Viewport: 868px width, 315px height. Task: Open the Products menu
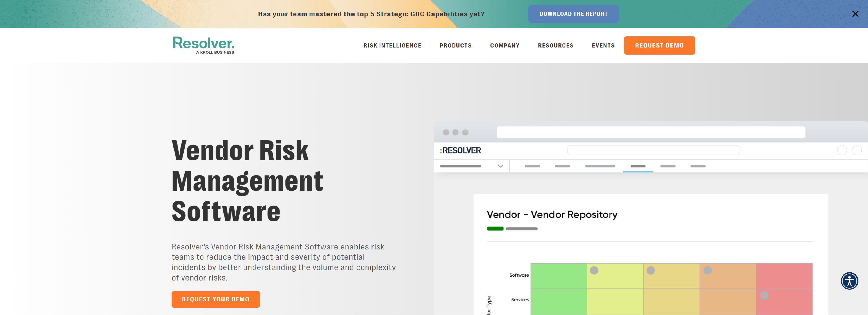coord(455,45)
